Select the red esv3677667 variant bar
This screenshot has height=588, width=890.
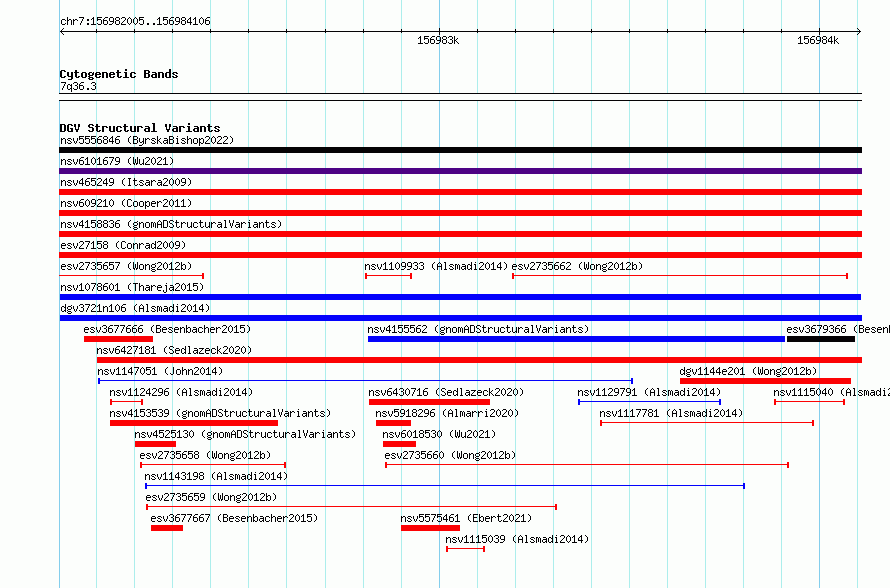[x=167, y=528]
